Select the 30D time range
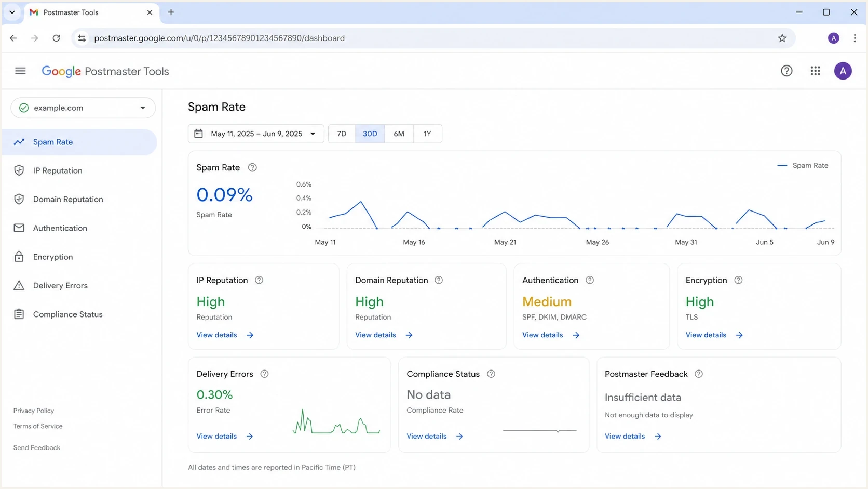This screenshot has height=489, width=868. [370, 134]
